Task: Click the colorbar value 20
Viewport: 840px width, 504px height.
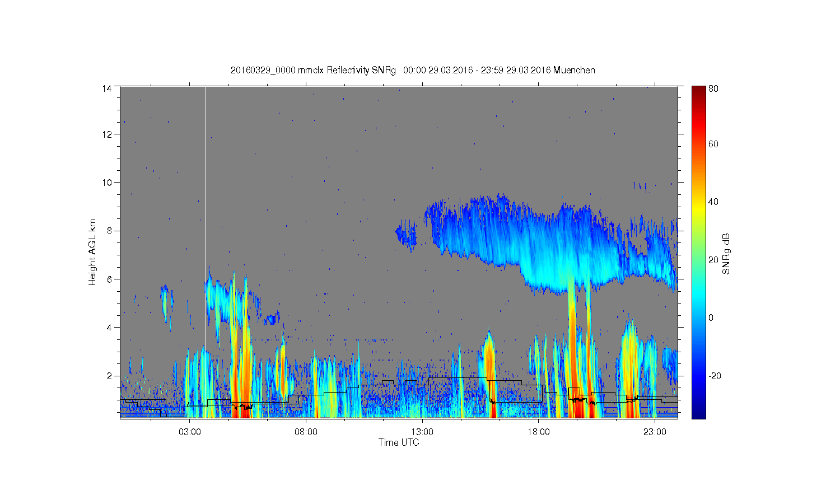Action: 713,260
